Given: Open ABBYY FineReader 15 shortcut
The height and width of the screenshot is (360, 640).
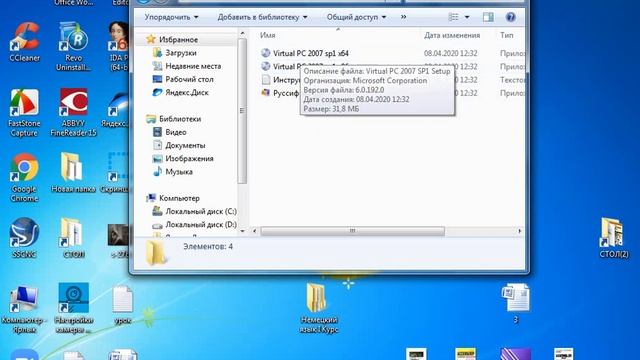Looking at the screenshot, I should pyautogui.click(x=73, y=112).
